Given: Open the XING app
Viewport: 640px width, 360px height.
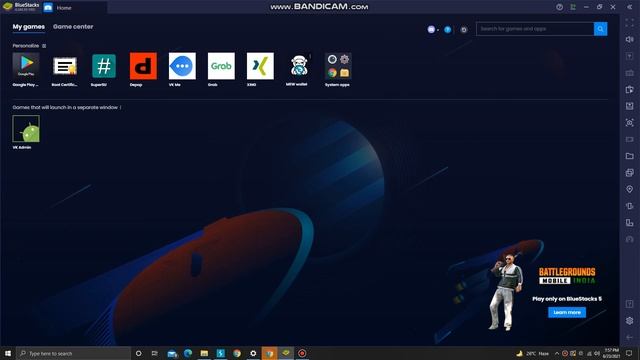Looking at the screenshot, I should (260, 66).
